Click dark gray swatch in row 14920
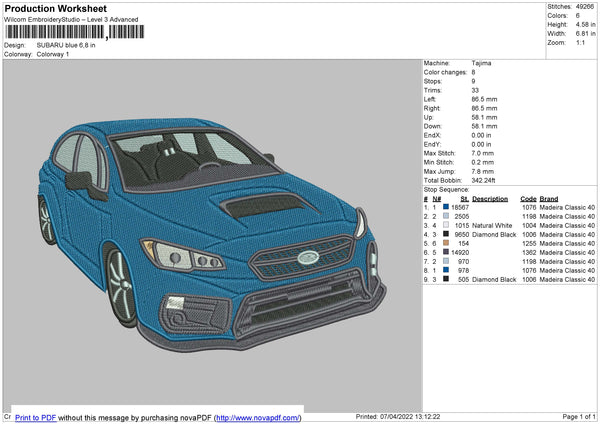 pyautogui.click(x=446, y=252)
